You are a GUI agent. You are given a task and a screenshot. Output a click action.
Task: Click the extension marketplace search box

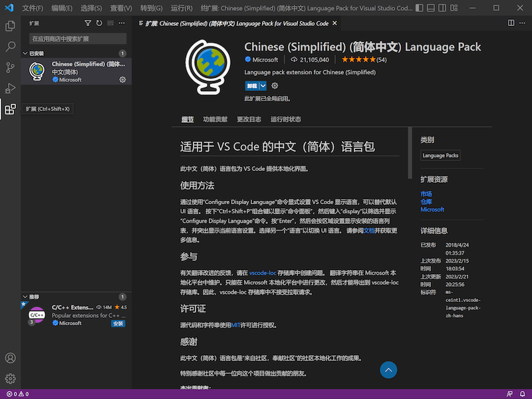tap(76, 39)
